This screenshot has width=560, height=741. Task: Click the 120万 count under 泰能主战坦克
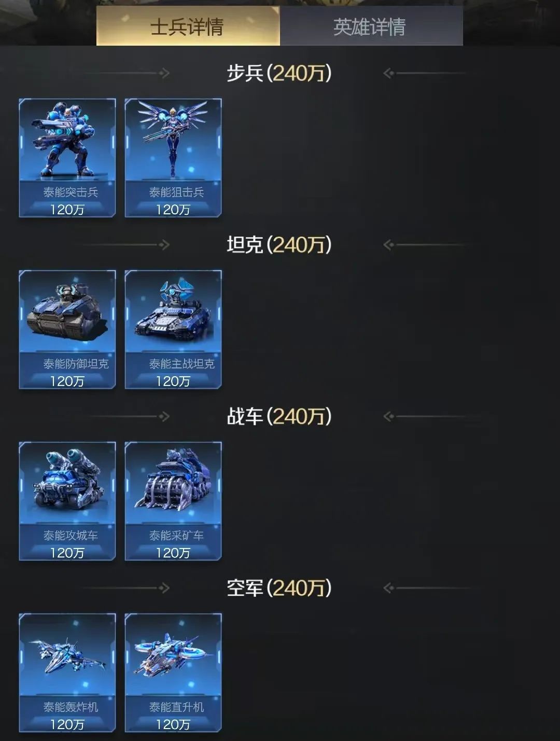(173, 381)
